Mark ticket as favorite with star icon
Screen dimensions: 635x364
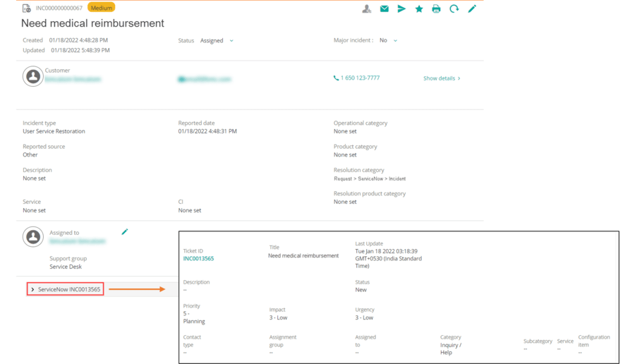(419, 9)
